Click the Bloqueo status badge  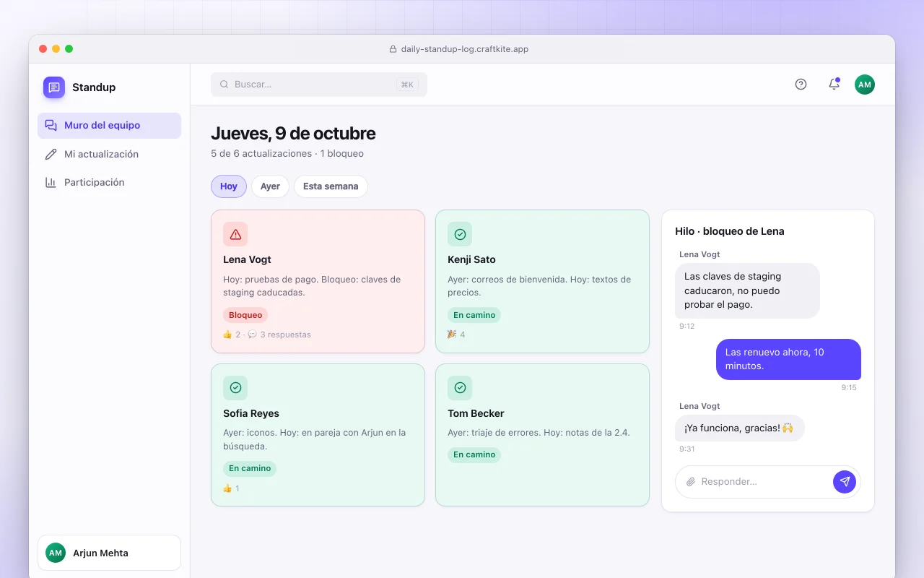(x=245, y=315)
